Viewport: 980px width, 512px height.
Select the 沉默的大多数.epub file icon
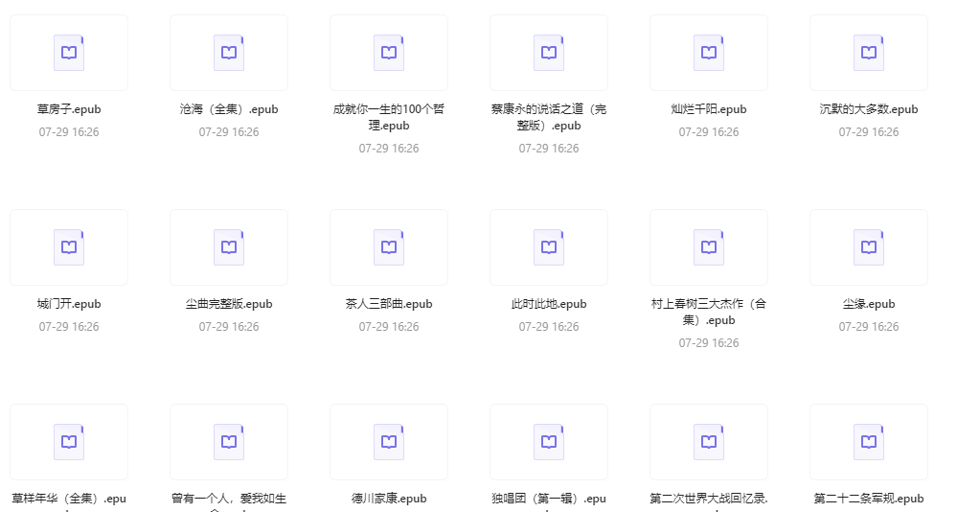coord(869,53)
